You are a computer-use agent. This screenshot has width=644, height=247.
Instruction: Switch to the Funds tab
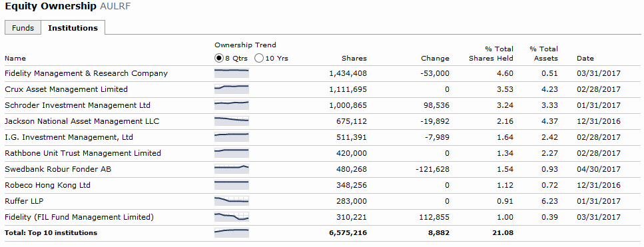click(23, 28)
